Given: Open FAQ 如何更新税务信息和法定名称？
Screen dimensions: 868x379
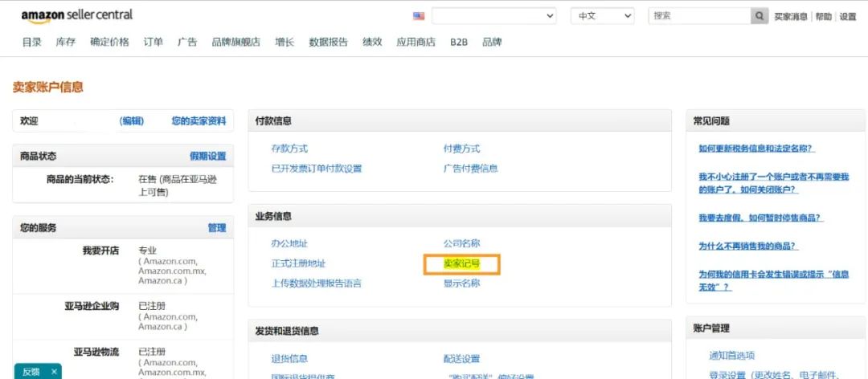Looking at the screenshot, I should (x=757, y=149).
